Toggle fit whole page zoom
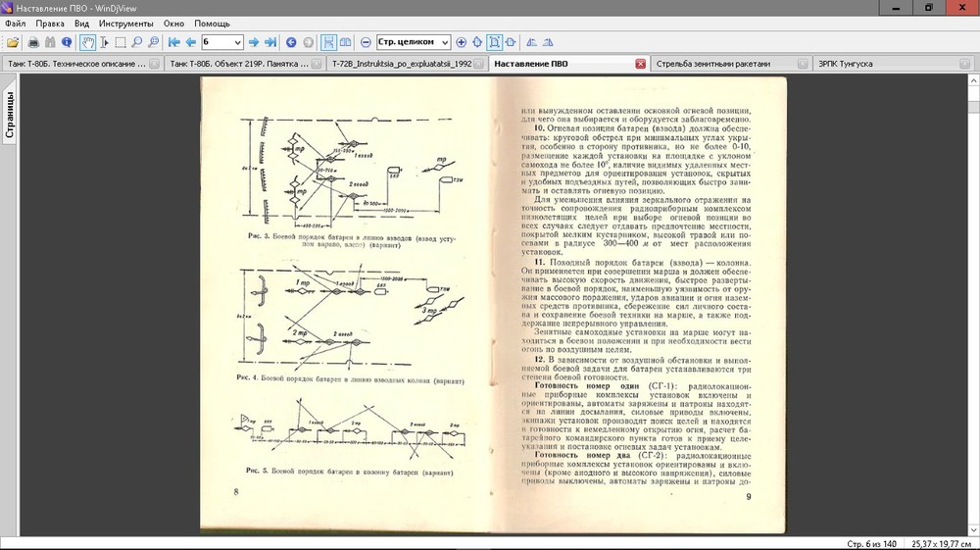This screenshot has height=550, width=980. [x=494, y=42]
